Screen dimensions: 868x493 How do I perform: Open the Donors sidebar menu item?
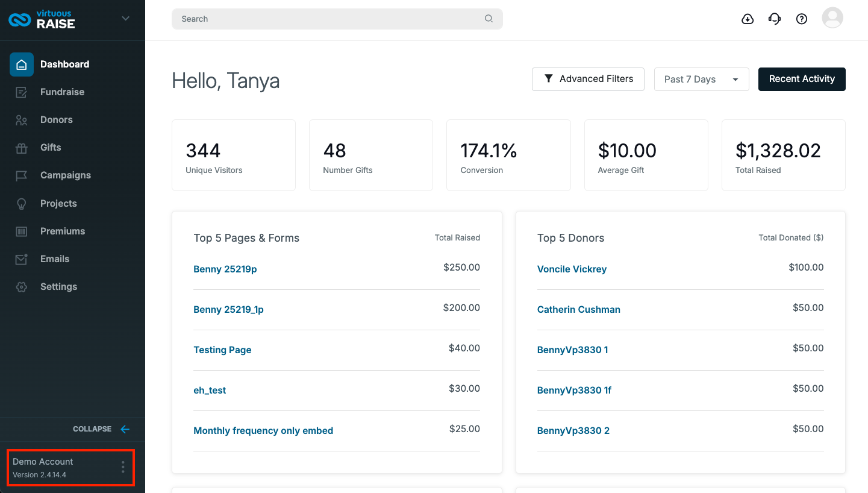click(x=56, y=120)
